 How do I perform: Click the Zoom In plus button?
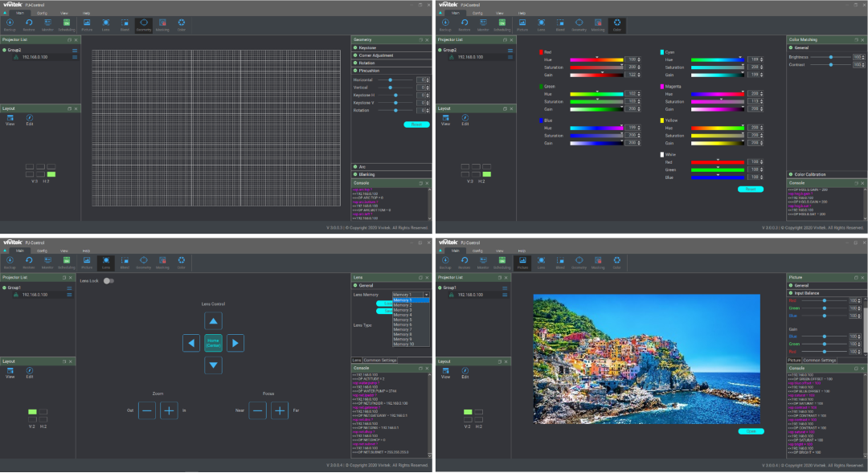click(x=169, y=410)
